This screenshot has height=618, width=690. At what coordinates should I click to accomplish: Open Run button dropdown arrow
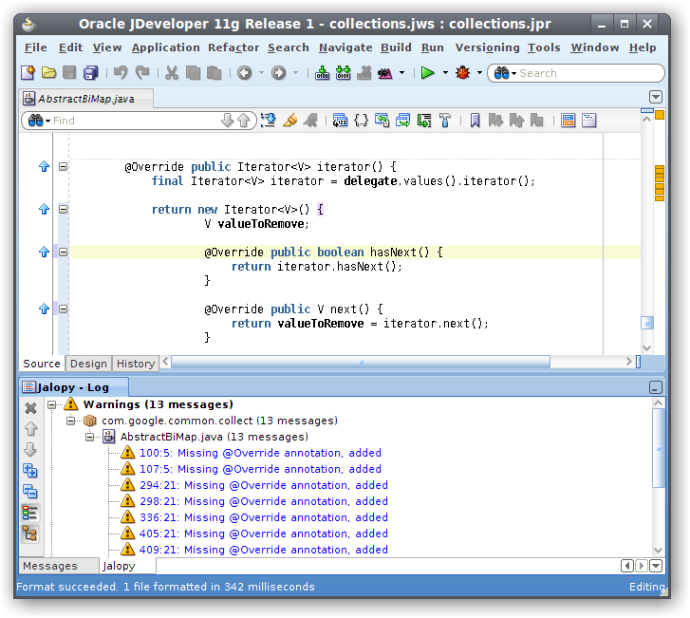pyautogui.click(x=445, y=73)
